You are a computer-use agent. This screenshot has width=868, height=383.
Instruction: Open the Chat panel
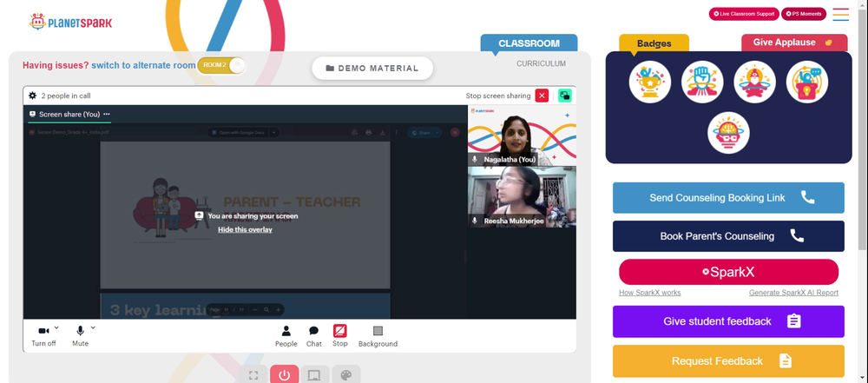(x=314, y=336)
